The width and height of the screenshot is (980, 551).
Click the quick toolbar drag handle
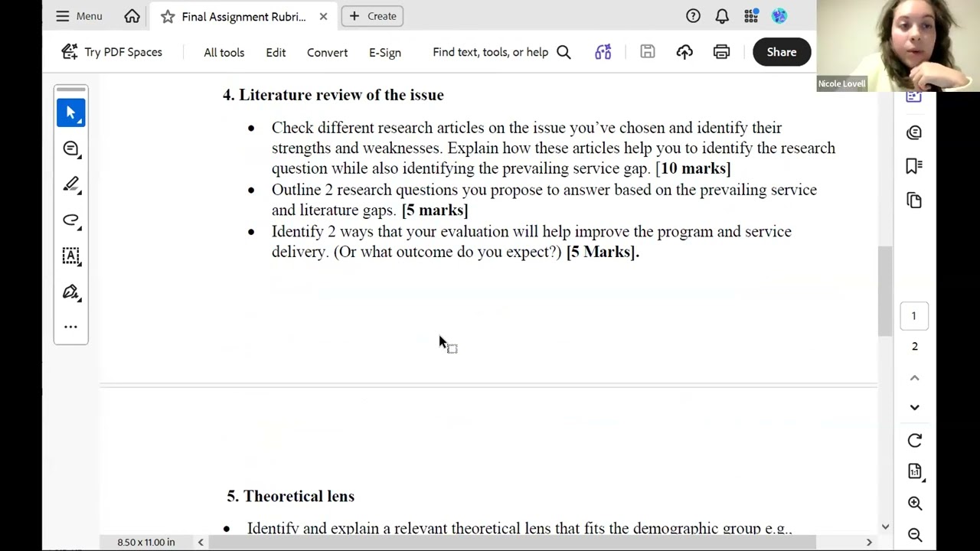(x=71, y=90)
